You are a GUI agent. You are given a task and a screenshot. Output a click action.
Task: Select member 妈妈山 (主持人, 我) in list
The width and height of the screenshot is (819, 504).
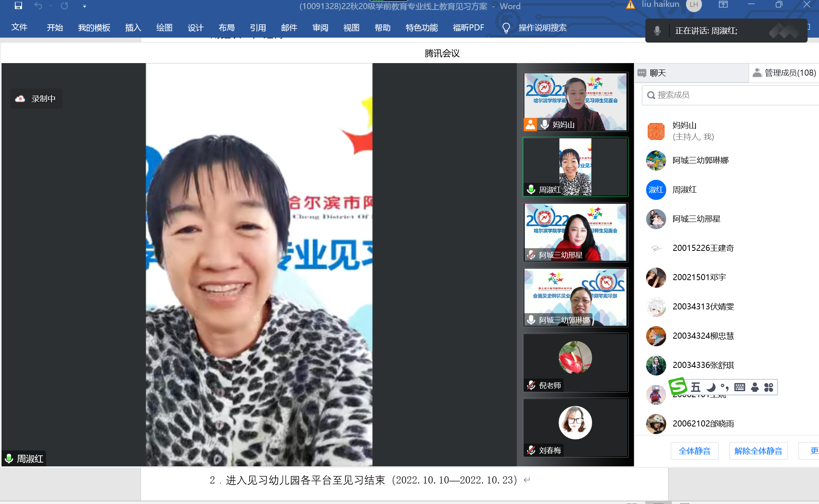727,131
